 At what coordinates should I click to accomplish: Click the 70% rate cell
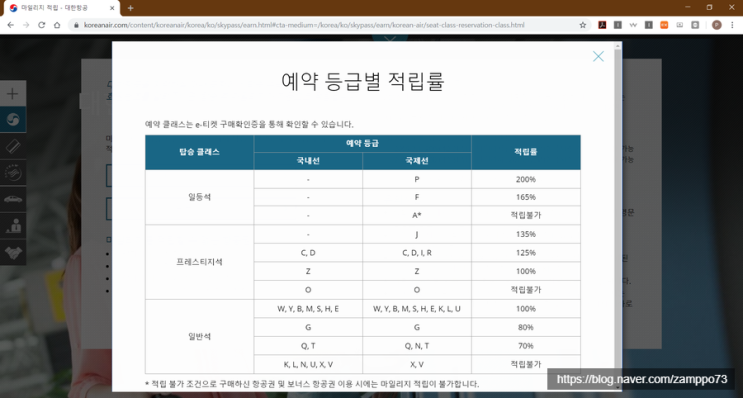tap(526, 346)
